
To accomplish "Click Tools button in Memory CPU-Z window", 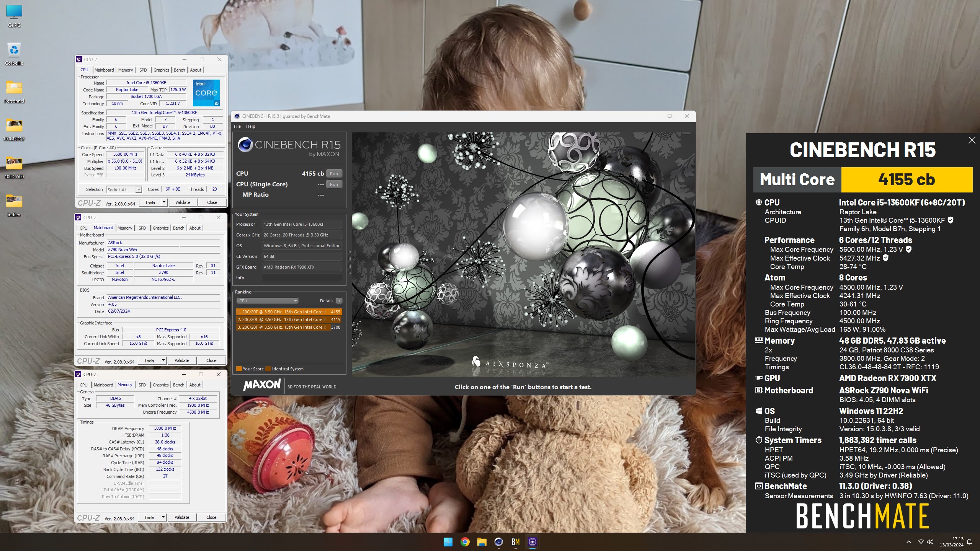I will click(149, 517).
